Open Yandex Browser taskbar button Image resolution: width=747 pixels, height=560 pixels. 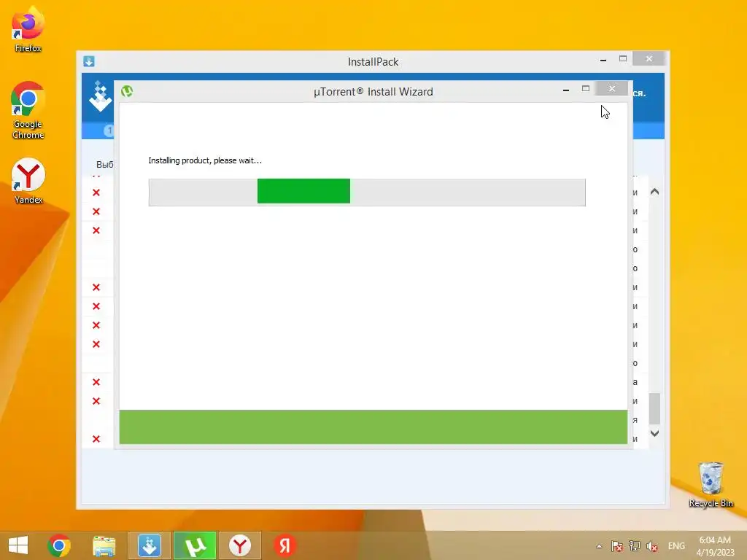(240, 545)
